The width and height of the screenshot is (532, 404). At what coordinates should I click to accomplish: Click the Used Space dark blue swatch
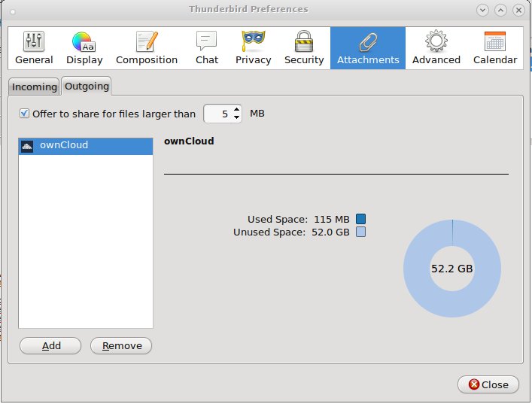[x=361, y=219]
